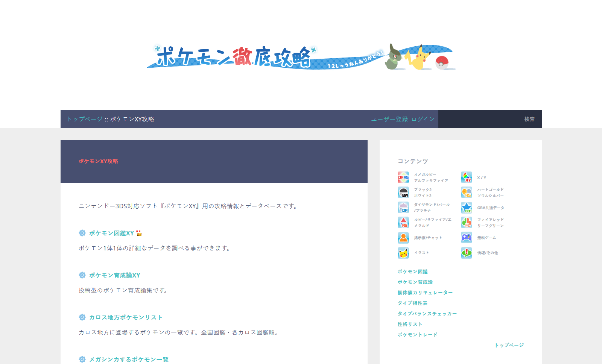Viewport: 602px width, 364px height.
Task: Open ポケモントレード link
Action: coord(418,335)
